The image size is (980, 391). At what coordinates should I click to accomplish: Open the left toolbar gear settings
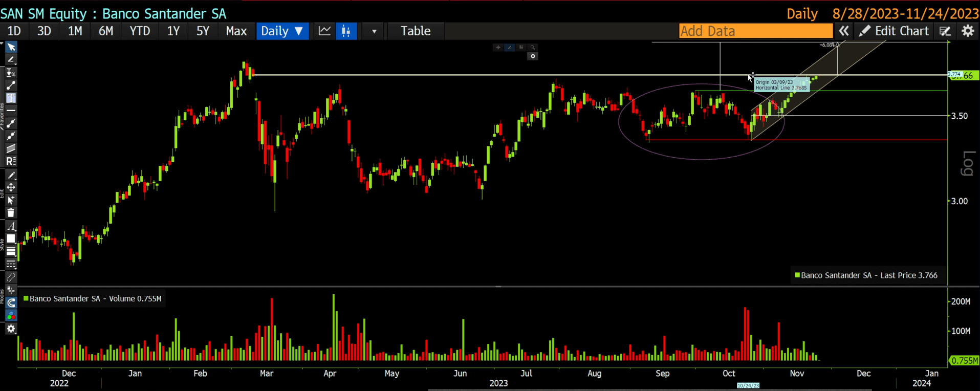11,329
